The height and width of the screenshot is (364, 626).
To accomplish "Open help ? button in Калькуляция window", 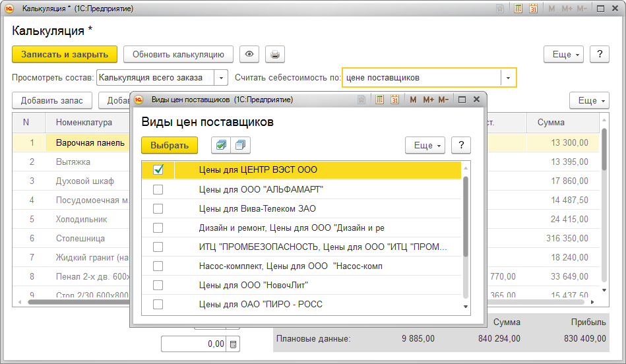I will point(600,54).
